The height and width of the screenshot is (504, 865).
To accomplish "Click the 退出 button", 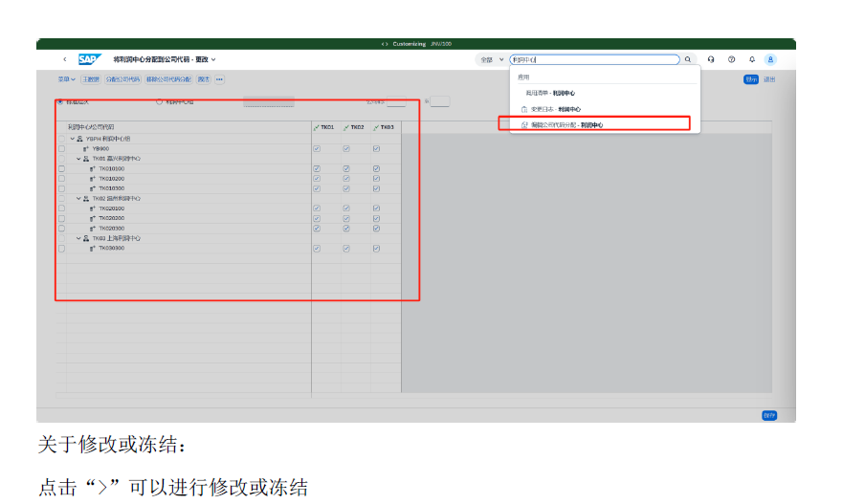I will (769, 79).
